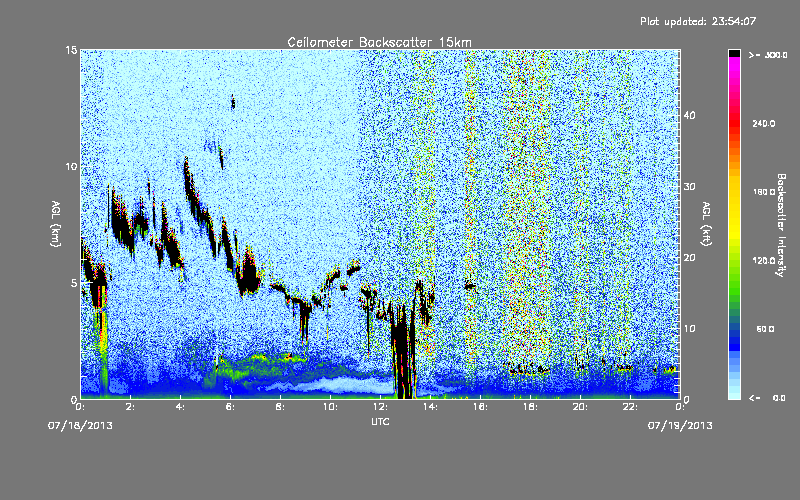
Task: Click the '22:' hour tick label
Action: [x=630, y=407]
